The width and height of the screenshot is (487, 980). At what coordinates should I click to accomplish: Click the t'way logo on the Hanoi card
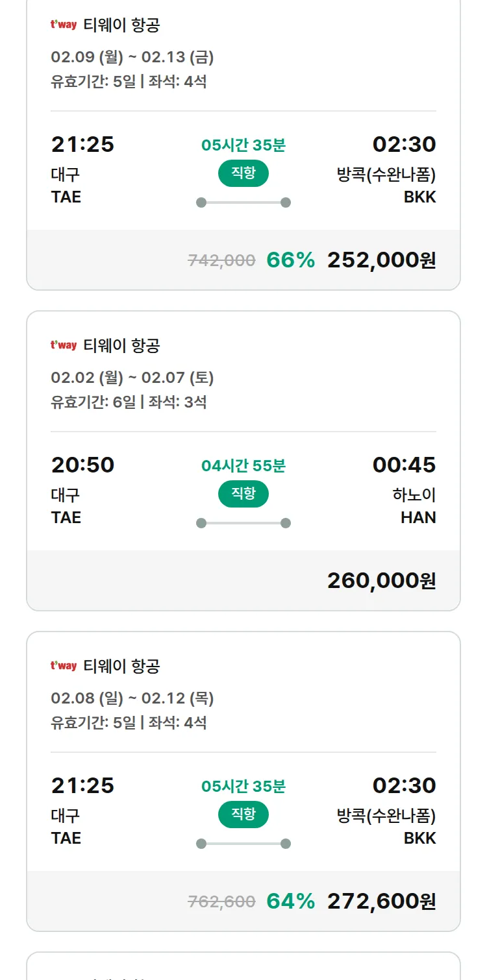pyautogui.click(x=64, y=345)
